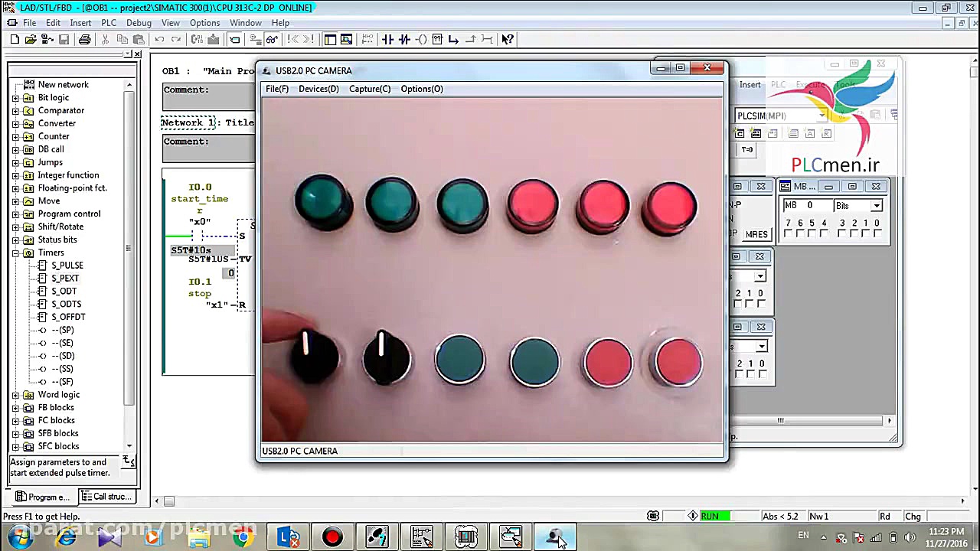Open the Options menu in LAD editor

204,23
